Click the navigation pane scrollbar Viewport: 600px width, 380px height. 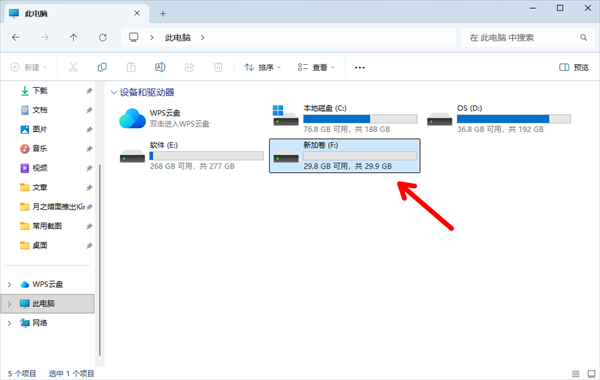(x=100, y=260)
